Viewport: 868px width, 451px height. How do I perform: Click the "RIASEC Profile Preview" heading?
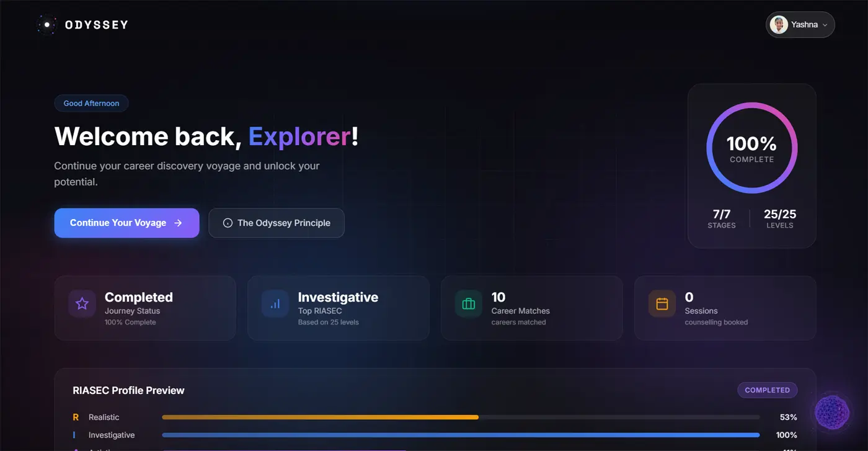[128, 390]
